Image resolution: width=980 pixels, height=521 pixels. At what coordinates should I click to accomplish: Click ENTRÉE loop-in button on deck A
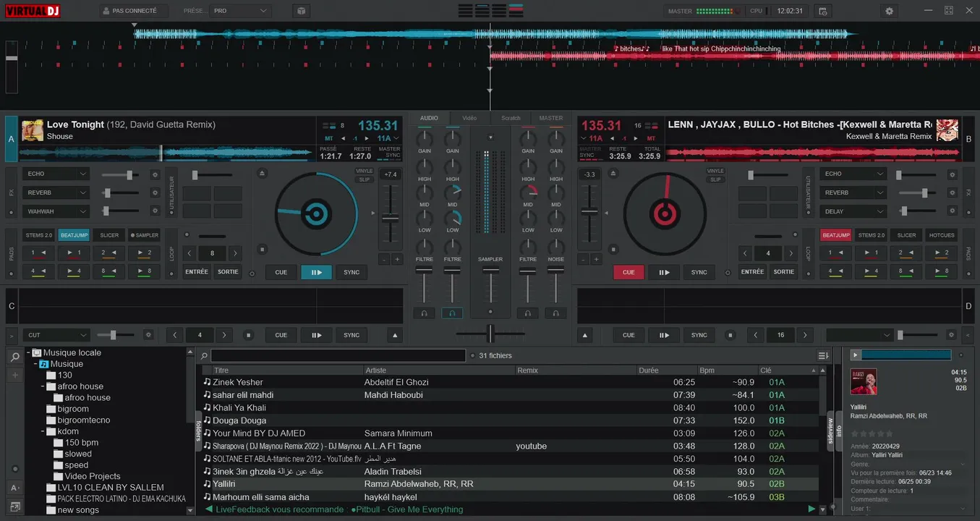pos(197,272)
